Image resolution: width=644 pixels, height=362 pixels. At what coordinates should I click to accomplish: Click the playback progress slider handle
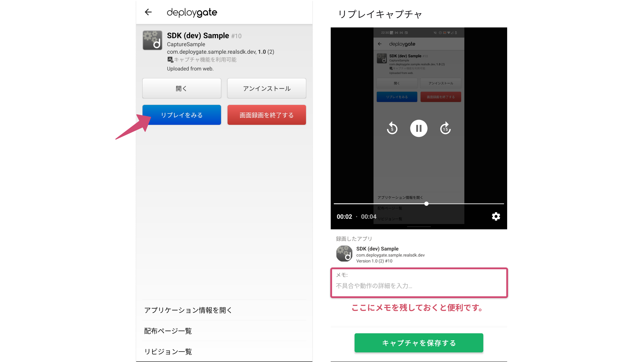426,204
